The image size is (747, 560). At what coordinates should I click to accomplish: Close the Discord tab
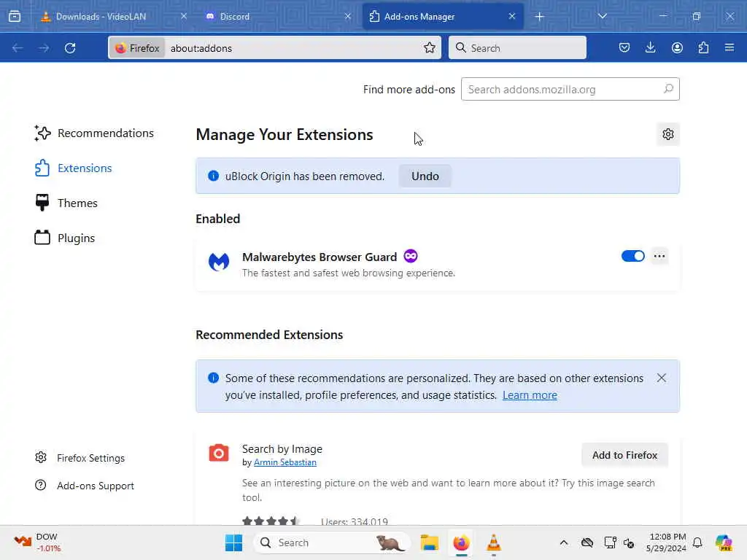(348, 16)
